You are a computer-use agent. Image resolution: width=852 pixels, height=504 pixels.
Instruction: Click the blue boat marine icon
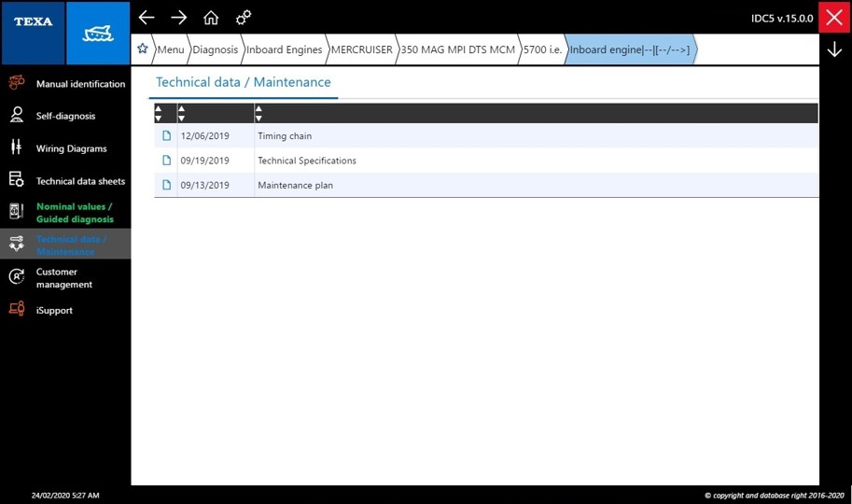pyautogui.click(x=98, y=33)
